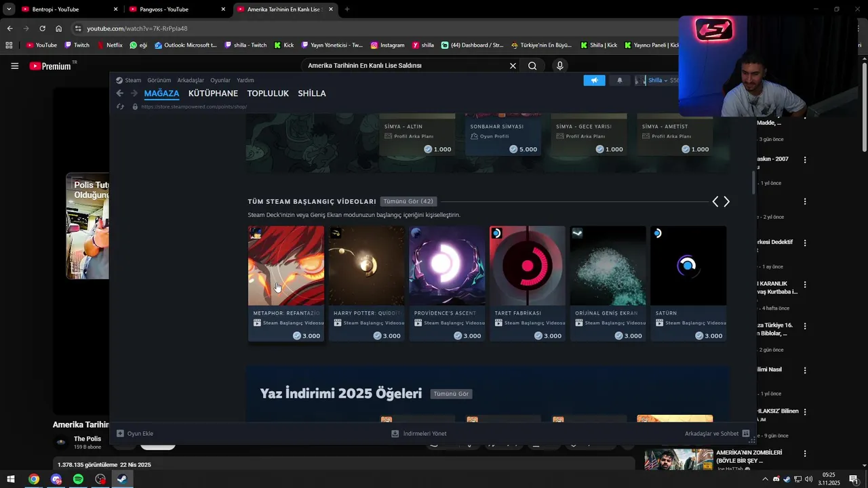Image resolution: width=868 pixels, height=488 pixels.
Task: Open the Windows Start menu
Action: pyautogui.click(x=11, y=479)
